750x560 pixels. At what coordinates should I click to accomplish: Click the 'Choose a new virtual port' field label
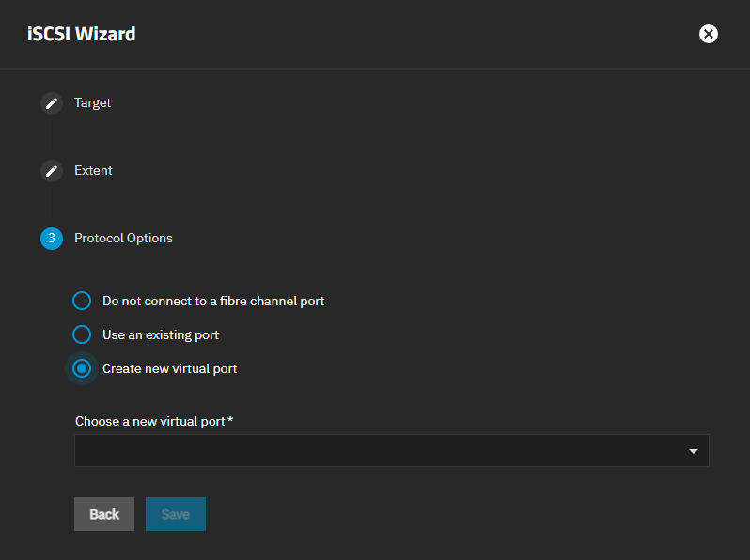(149, 421)
